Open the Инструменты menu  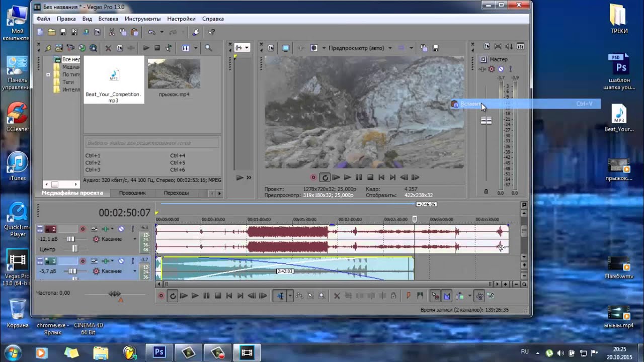coord(143,19)
